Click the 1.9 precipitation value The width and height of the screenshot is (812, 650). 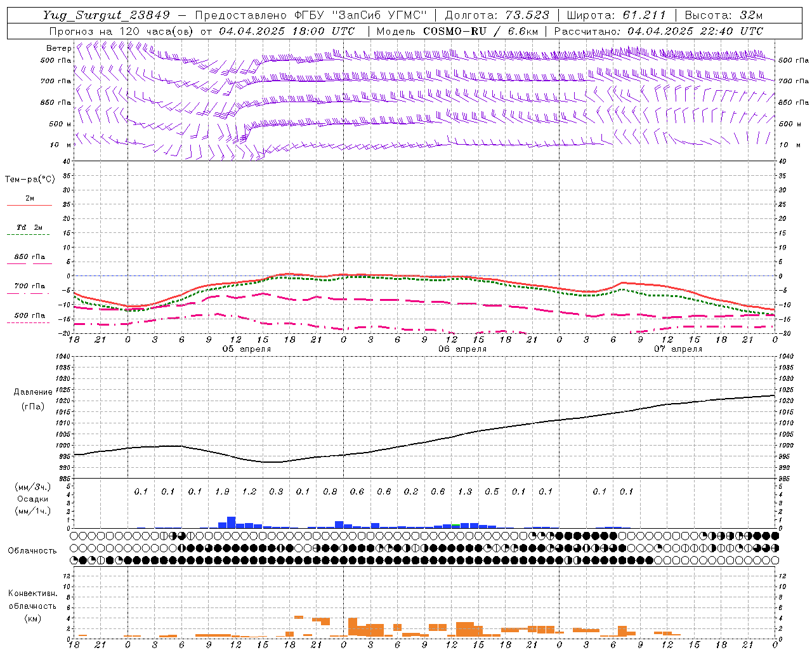(222, 492)
